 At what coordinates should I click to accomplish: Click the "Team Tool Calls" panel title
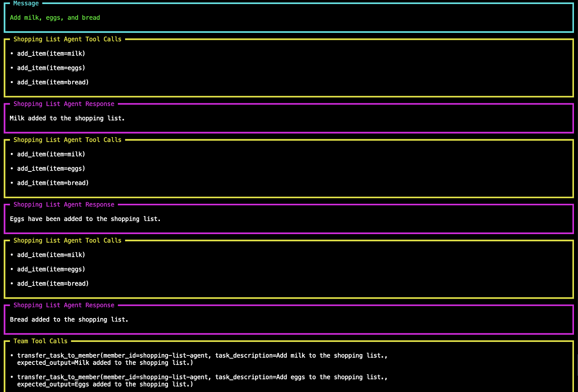point(41,341)
